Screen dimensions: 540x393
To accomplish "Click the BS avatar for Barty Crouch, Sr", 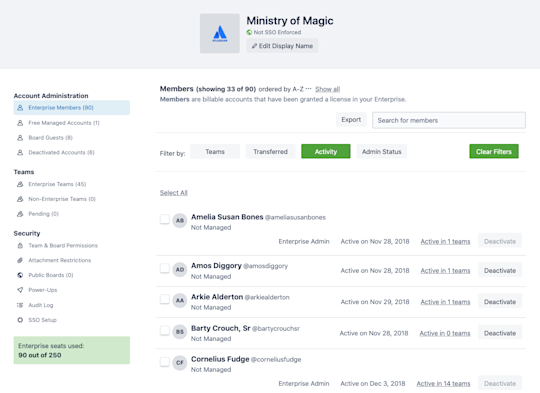I will pyautogui.click(x=180, y=332).
